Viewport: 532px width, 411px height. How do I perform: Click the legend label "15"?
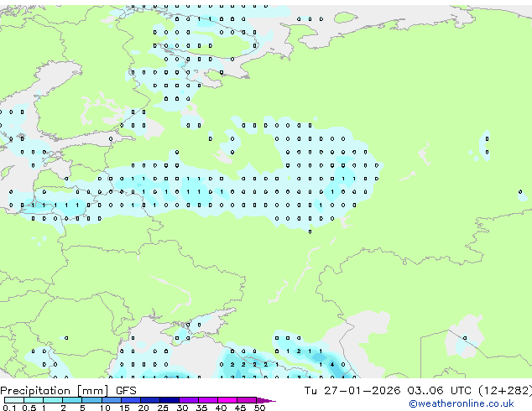click(124, 408)
